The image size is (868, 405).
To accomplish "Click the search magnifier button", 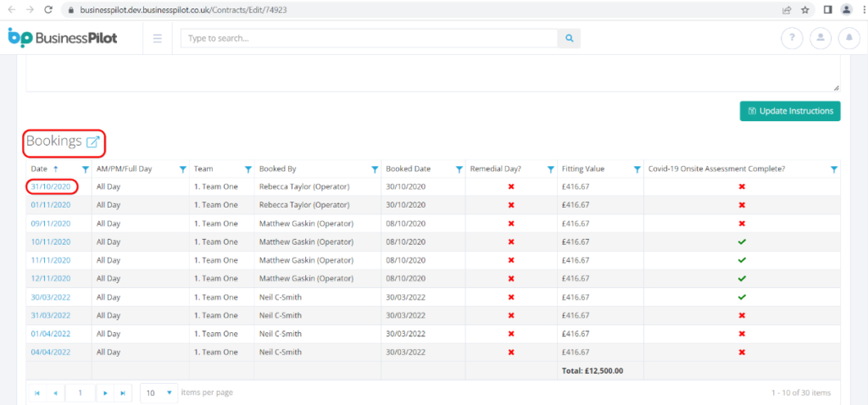I will pyautogui.click(x=569, y=38).
